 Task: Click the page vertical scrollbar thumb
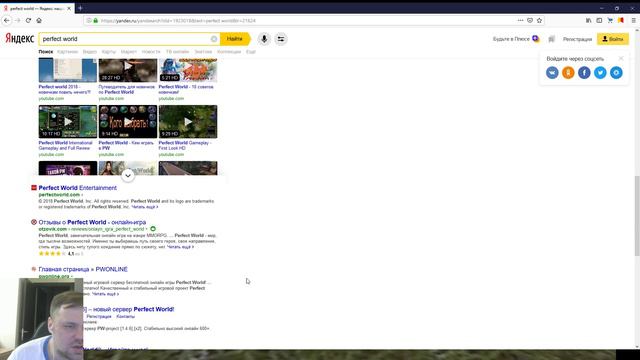[x=636, y=216]
